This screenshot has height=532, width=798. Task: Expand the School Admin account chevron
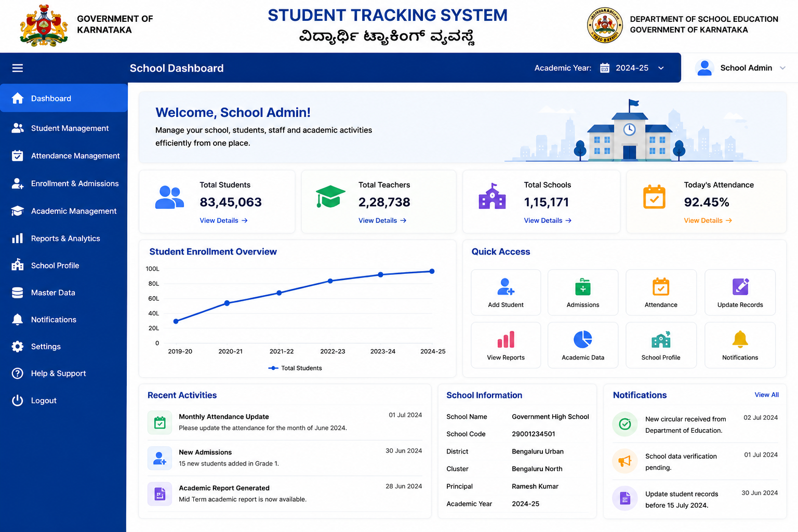782,68
